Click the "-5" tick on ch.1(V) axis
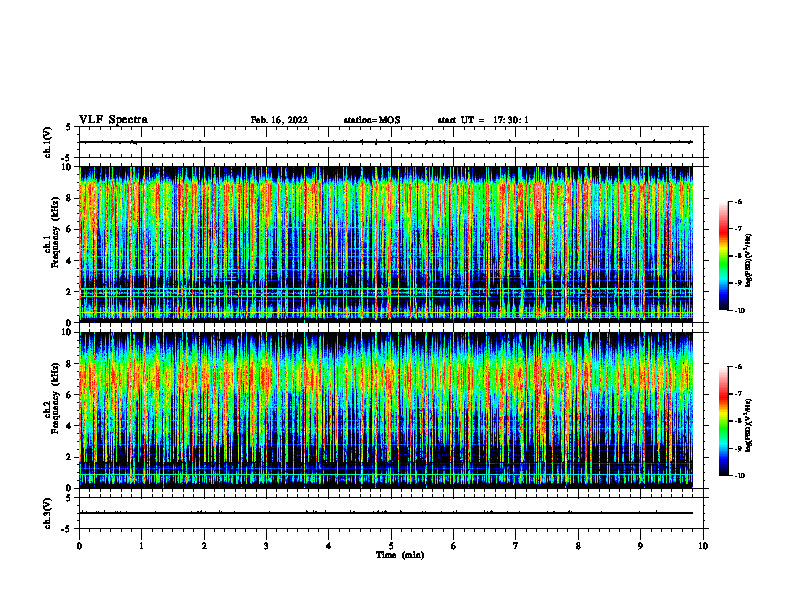 point(67,158)
